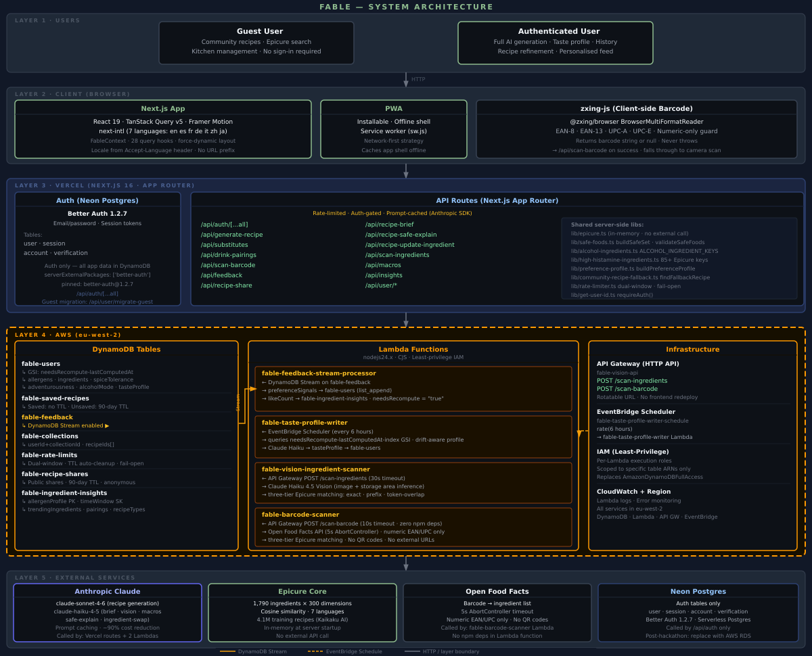Click the CloudWatch + Region label
The image size is (812, 656).
[634, 492]
